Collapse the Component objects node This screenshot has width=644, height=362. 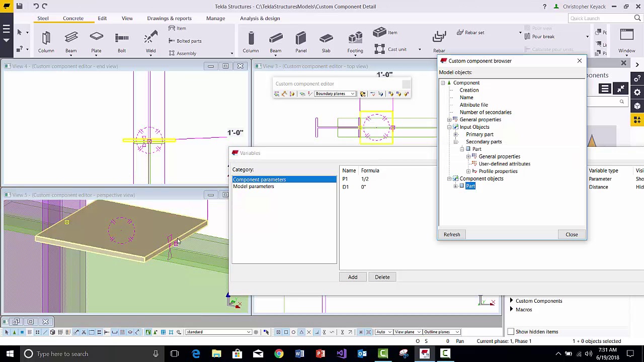tap(449, 178)
